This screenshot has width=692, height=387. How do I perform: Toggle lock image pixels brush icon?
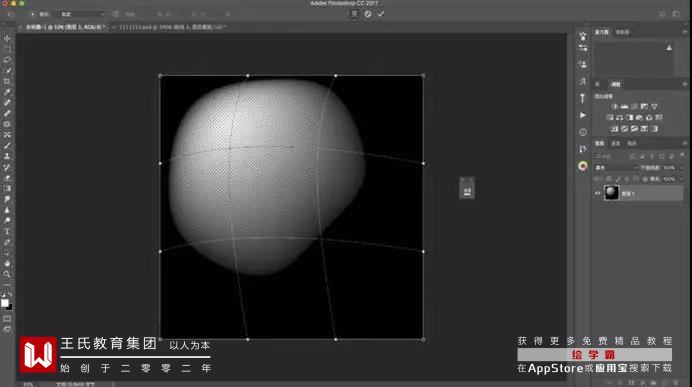tap(618, 179)
